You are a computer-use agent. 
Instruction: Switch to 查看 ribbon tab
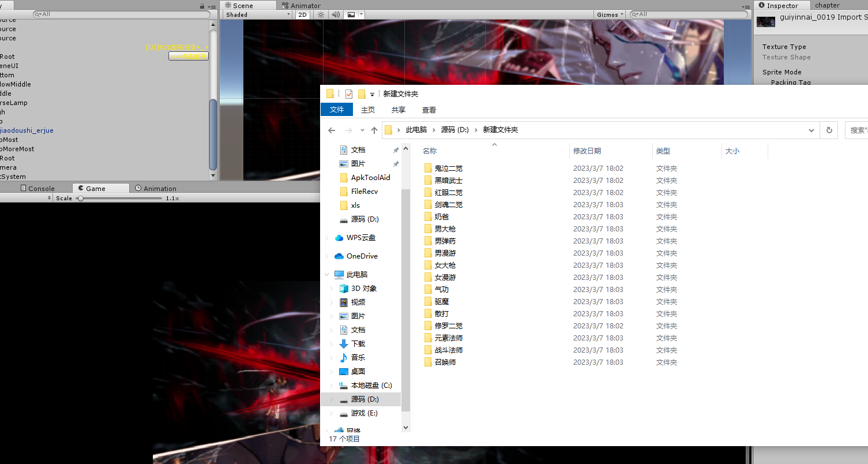429,110
